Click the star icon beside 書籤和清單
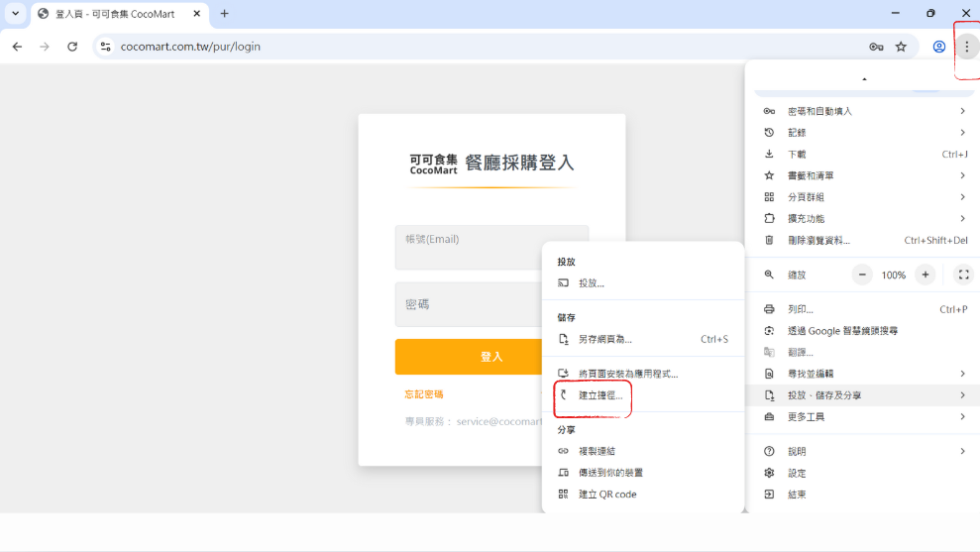The image size is (980, 552). [769, 175]
